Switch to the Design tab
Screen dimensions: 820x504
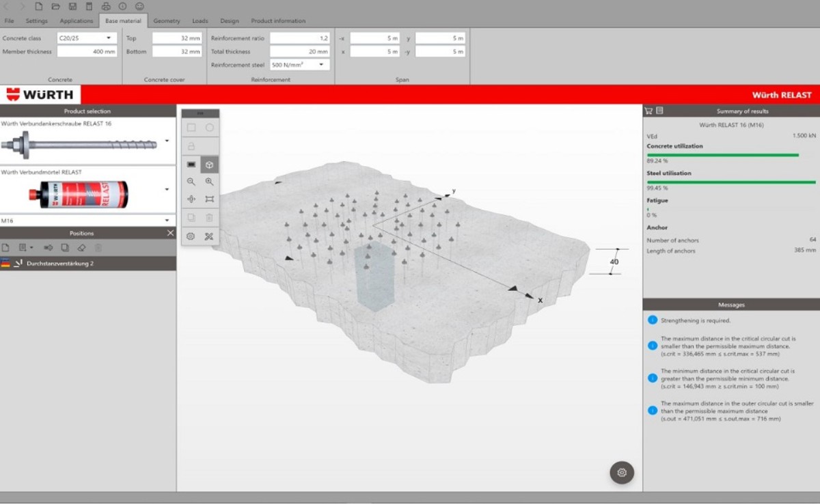pos(230,21)
